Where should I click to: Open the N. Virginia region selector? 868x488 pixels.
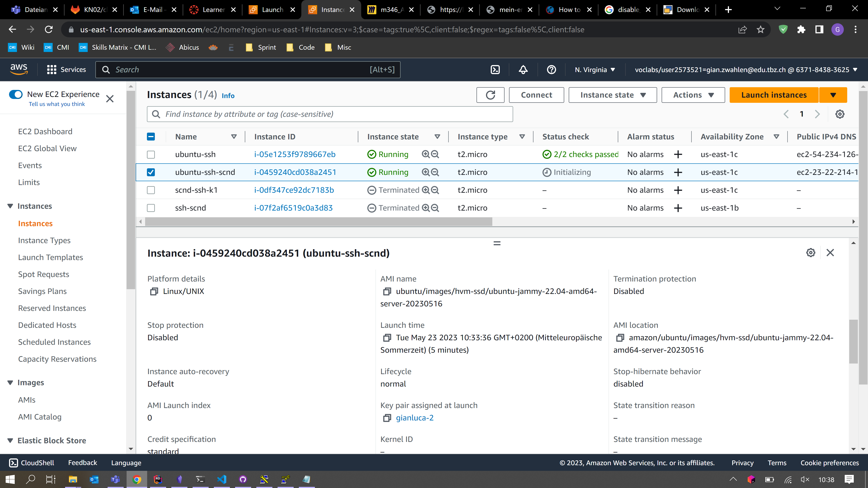(595, 70)
